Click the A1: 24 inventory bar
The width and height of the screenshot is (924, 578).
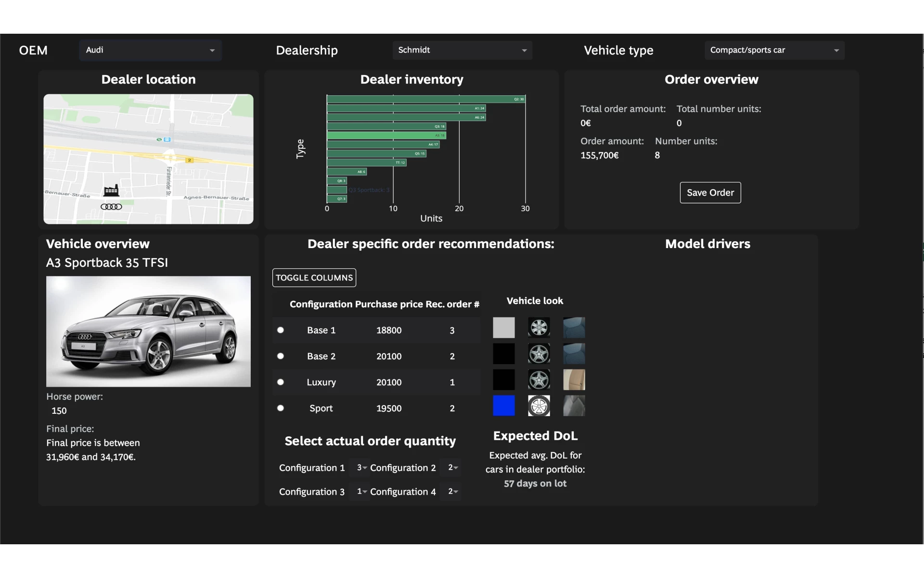coord(406,108)
